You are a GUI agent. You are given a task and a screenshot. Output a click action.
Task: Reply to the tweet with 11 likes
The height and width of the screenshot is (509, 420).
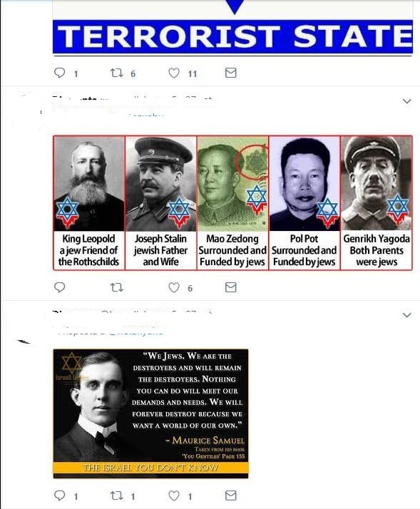pos(59,73)
